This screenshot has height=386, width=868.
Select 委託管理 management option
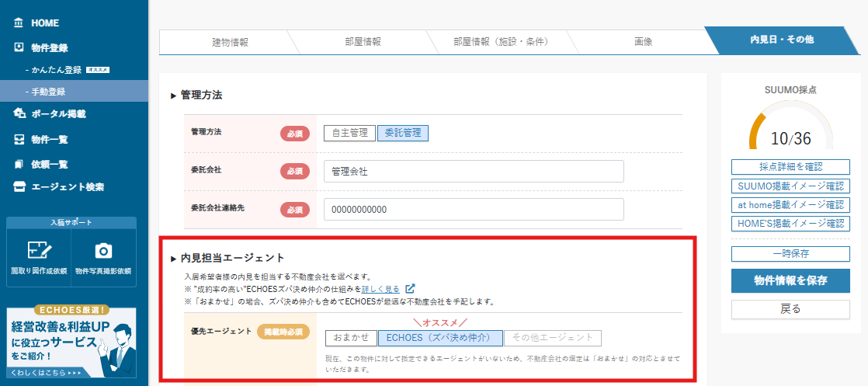point(402,133)
